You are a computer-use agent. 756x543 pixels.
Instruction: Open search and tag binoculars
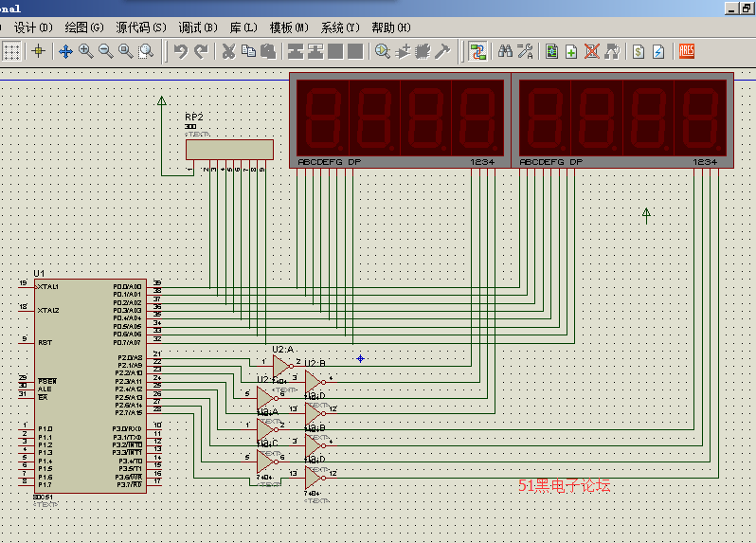click(505, 51)
